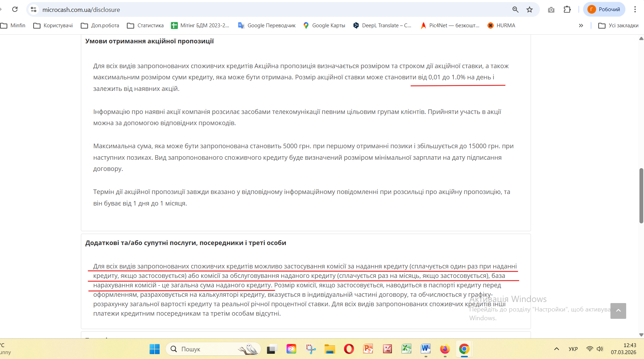Click the scroll-to-top arrow button
Viewport: 644px width, 359px height.
pyautogui.click(x=618, y=311)
